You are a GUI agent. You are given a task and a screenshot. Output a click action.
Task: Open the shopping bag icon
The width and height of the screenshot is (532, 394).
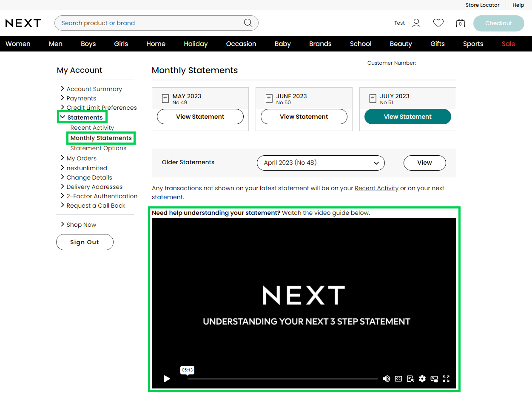(x=460, y=23)
